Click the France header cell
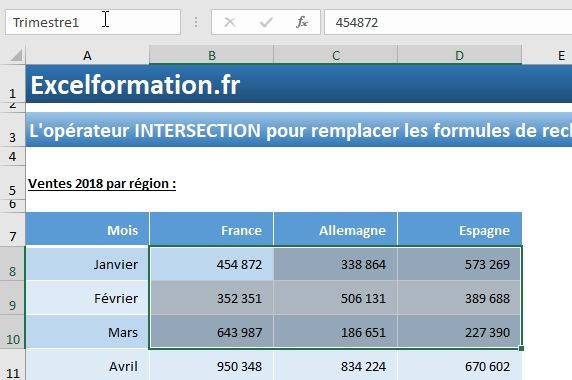Image resolution: width=572 pixels, height=380 pixels. [x=212, y=229]
